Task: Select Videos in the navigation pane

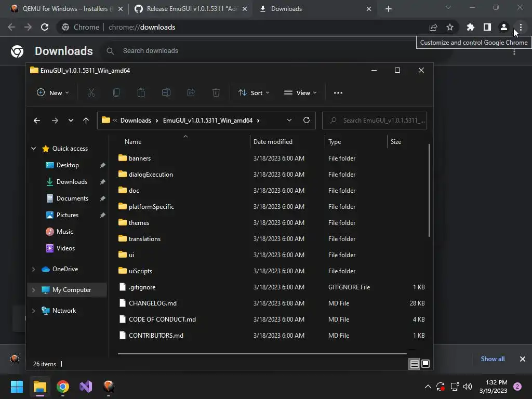Action: click(x=65, y=248)
